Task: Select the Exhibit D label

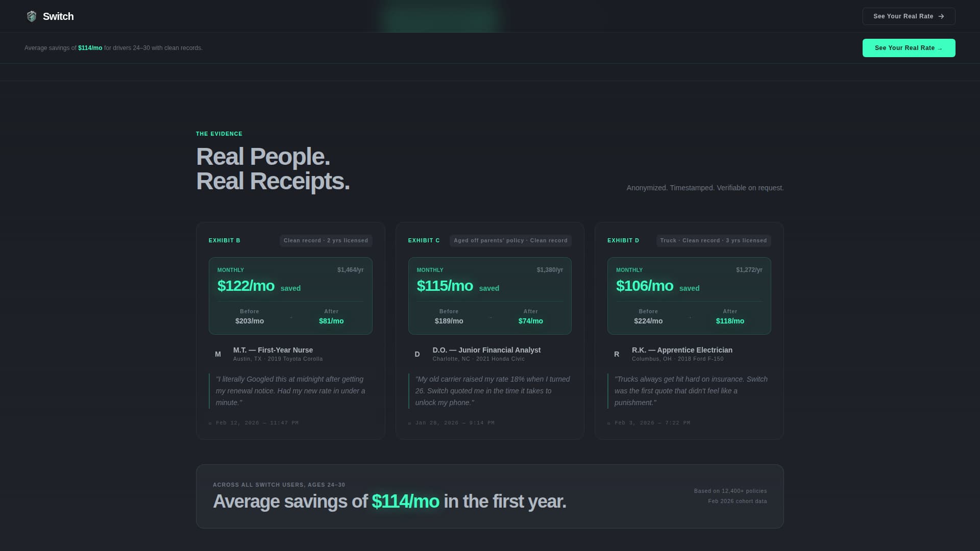Action: (623, 240)
